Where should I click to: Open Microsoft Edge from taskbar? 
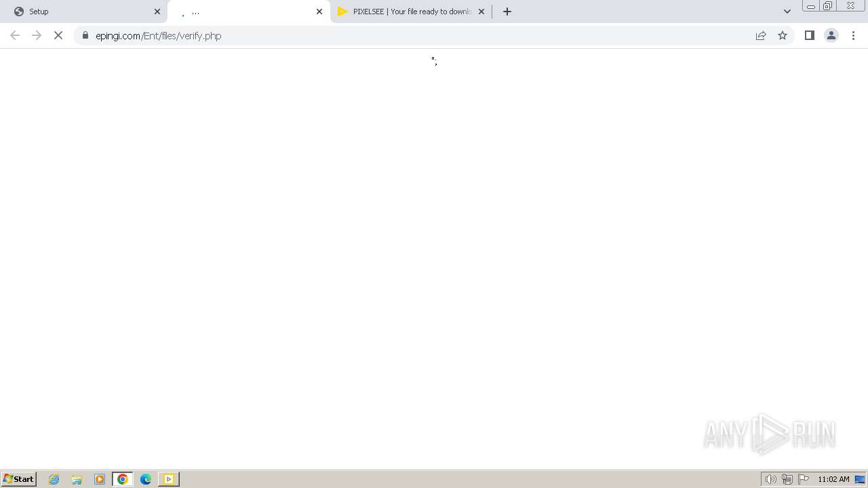click(x=146, y=479)
